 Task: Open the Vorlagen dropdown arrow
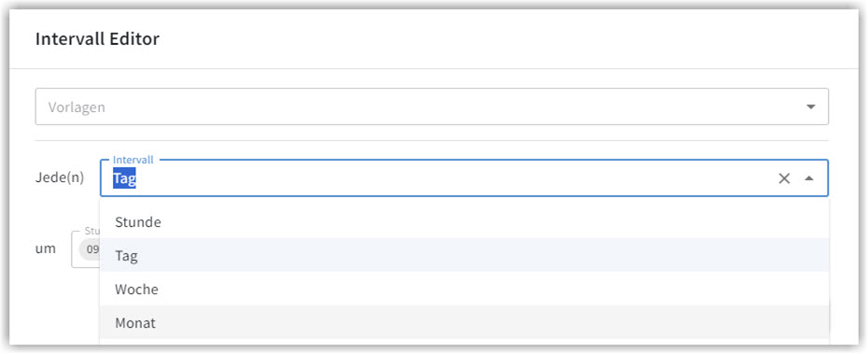[810, 106]
